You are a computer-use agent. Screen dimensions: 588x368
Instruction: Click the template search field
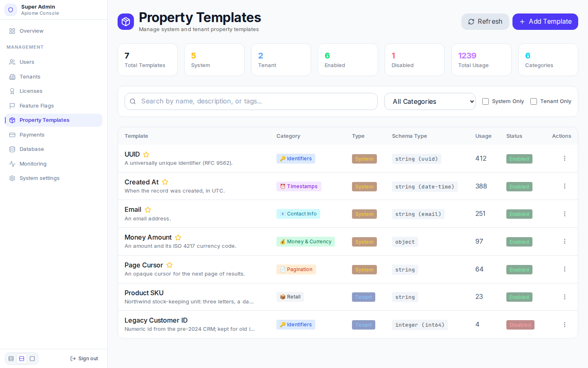click(x=251, y=101)
